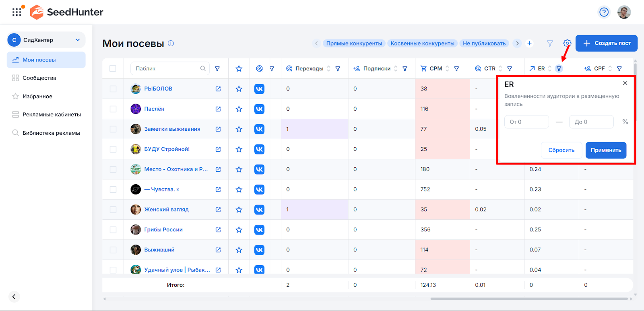Image resolution: width=644 pixels, height=311 pixels.
Task: Click the CPM column filter icon
Action: point(456,69)
